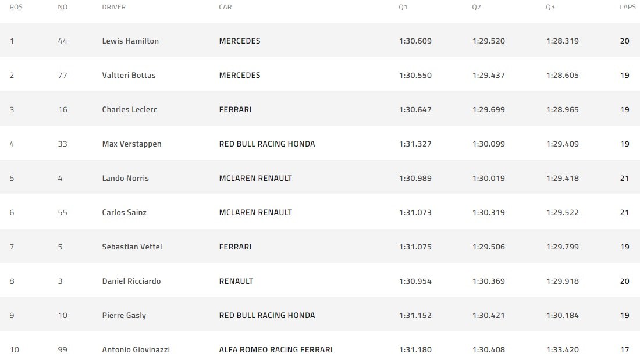This screenshot has height=364, width=640.
Task: Click the DRIVER column header
Action: pos(113,7)
